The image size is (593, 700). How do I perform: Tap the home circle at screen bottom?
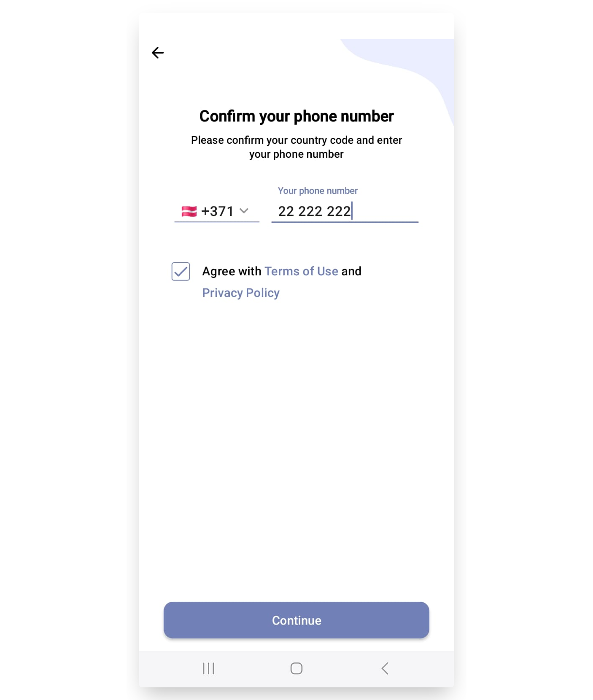click(x=296, y=668)
